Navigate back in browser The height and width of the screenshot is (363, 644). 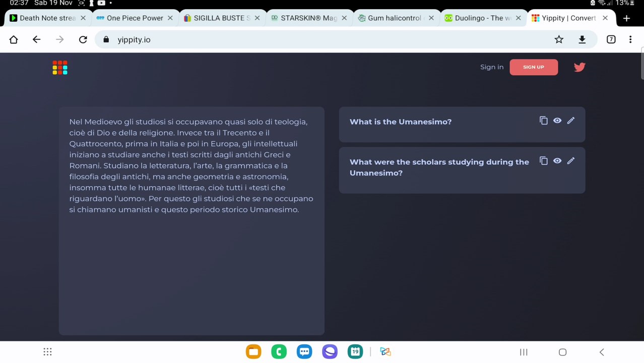36,39
